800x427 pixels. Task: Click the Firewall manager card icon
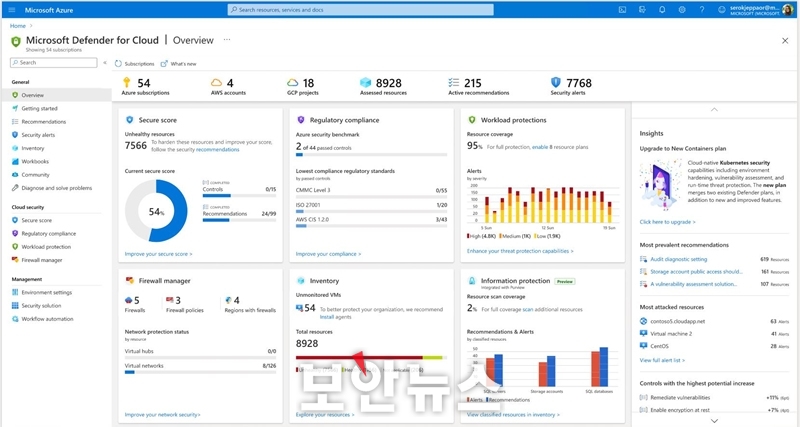click(x=130, y=281)
